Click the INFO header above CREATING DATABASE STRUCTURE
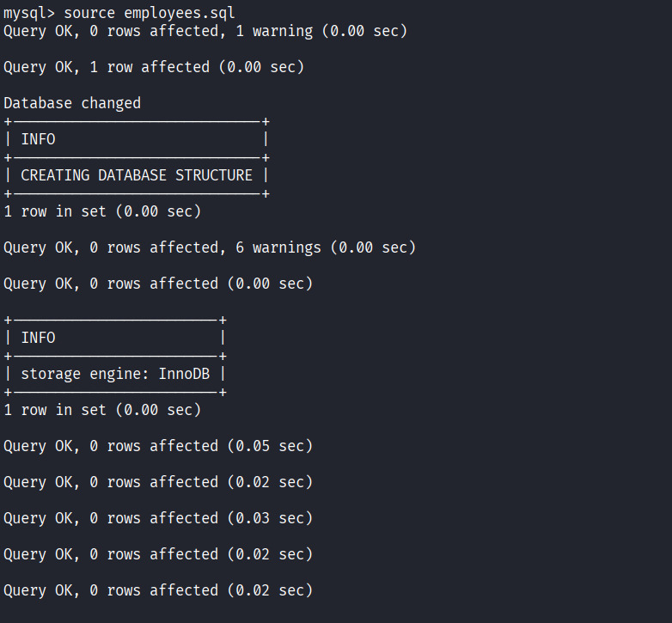 pos(38,139)
